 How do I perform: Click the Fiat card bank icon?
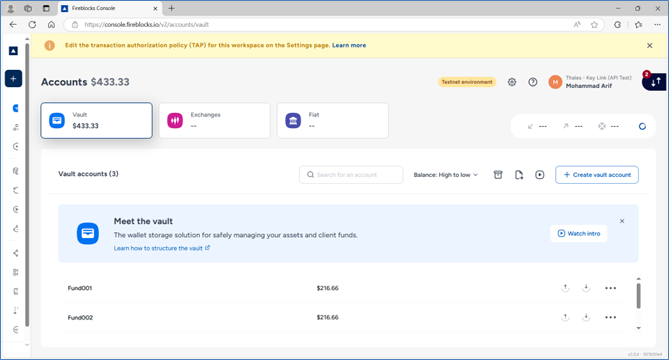(293, 120)
